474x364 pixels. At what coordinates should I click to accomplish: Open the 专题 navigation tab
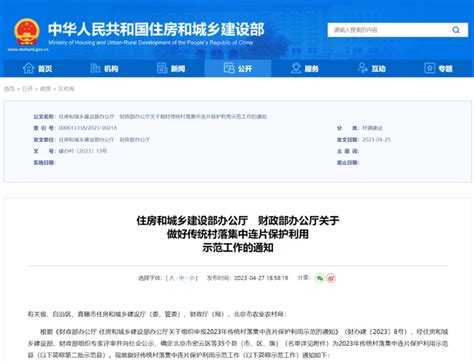coord(438,68)
